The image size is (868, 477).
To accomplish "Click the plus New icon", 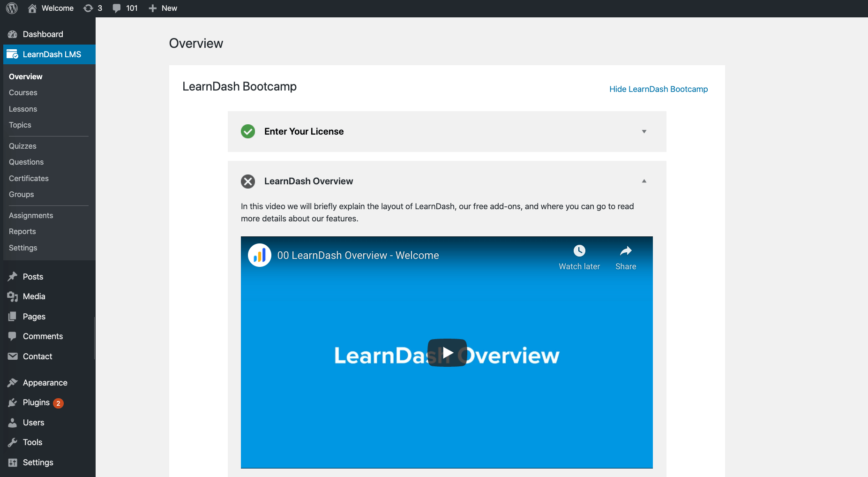I will pyautogui.click(x=152, y=8).
